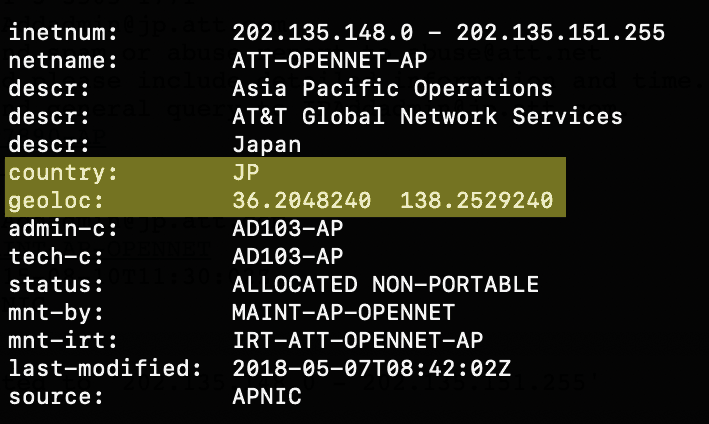The width and height of the screenshot is (709, 424).
Task: Click the status field label
Action: click(56, 285)
